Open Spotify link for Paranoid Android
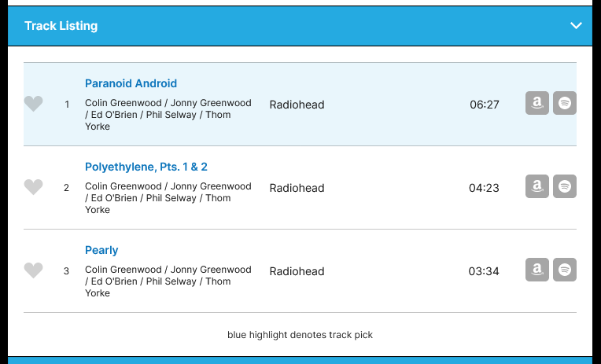 click(565, 103)
